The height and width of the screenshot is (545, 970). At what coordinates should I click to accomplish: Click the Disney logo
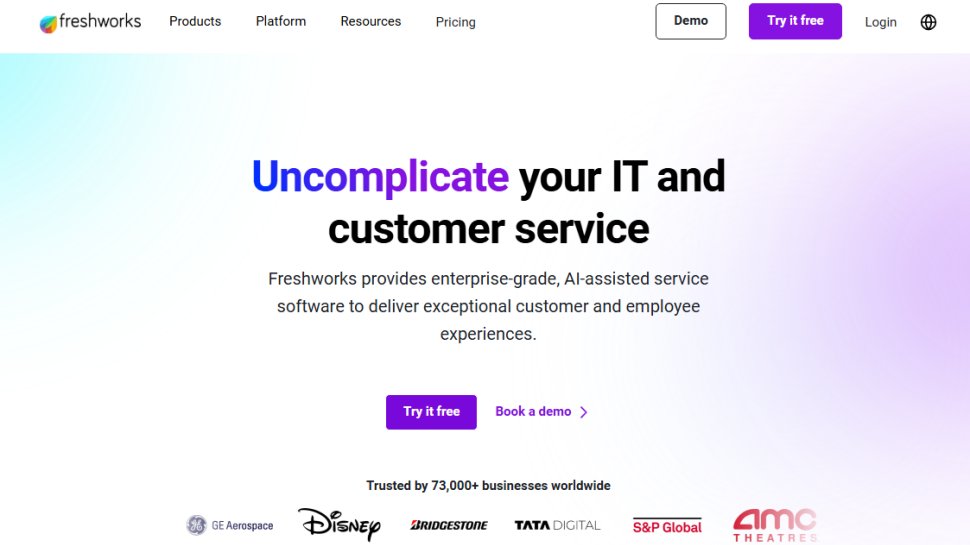coord(339,524)
